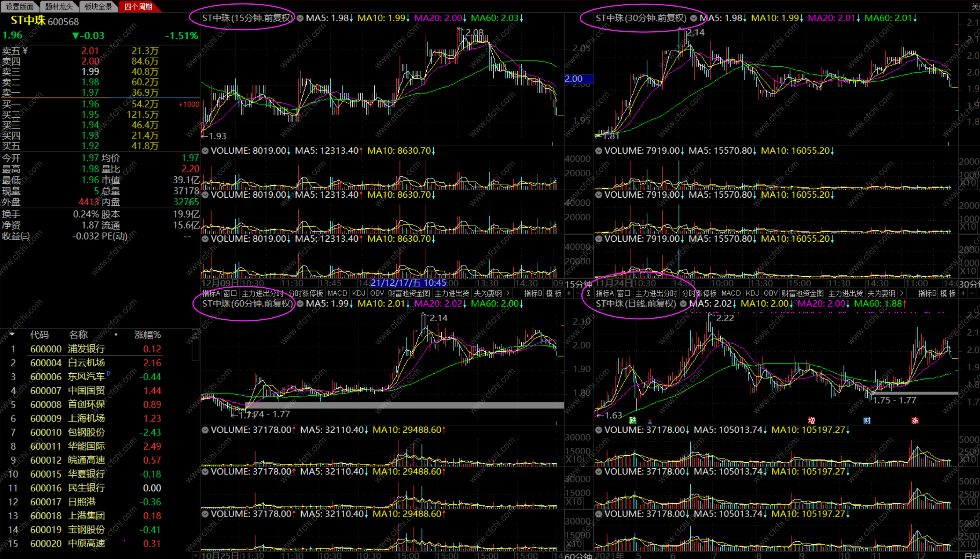The height and width of the screenshot is (559, 980).
Task: Toggle the circle beside the 15-minute VOLUME indicator
Action: 205,151
